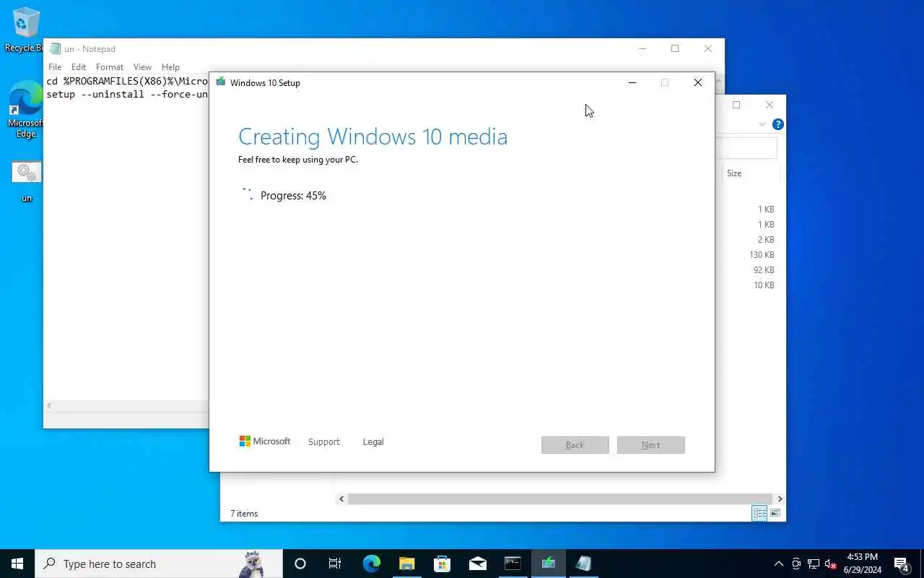The image size is (924, 578).
Task: Select the 10 KB file size cell
Action: (x=764, y=285)
